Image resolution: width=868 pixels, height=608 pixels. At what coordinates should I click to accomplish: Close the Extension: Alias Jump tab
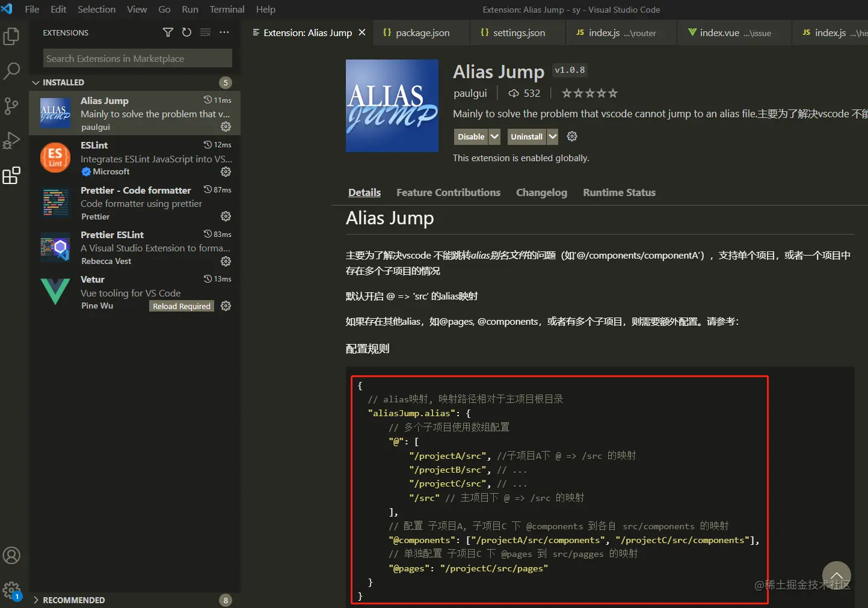coord(362,32)
